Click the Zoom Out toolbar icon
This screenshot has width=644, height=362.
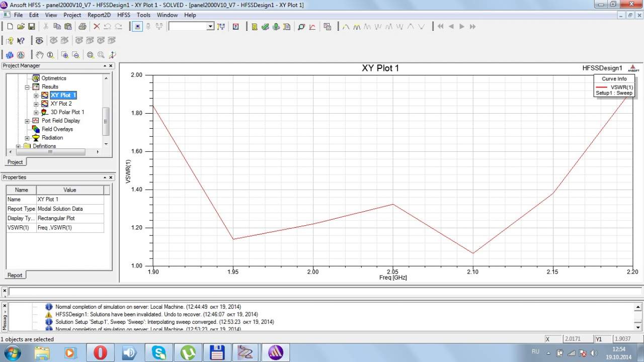(x=75, y=55)
